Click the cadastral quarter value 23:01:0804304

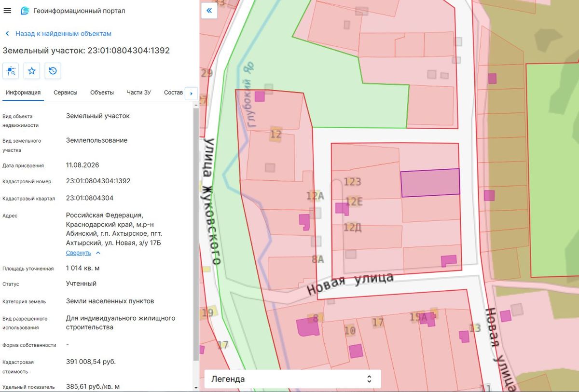(x=90, y=198)
